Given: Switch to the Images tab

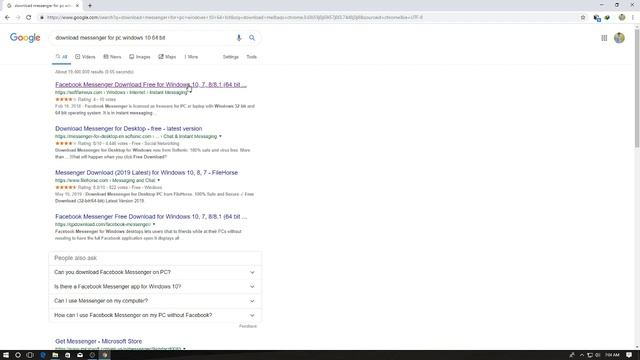Looking at the screenshot, I should pos(140,57).
